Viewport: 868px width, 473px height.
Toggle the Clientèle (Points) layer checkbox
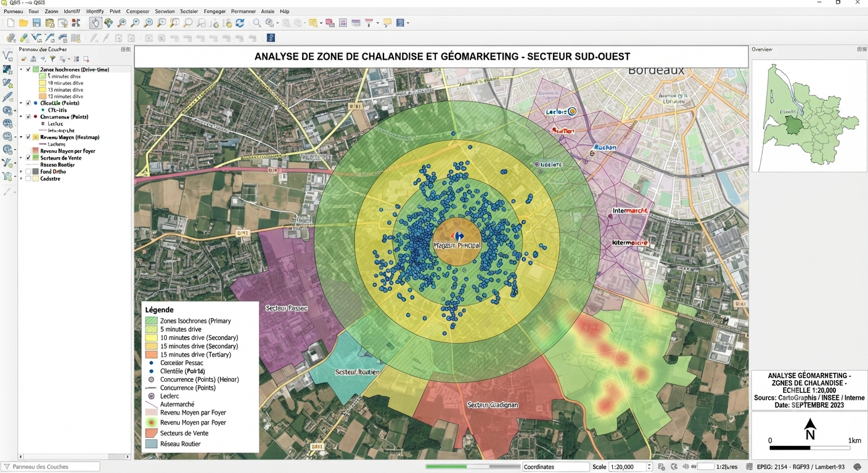[x=28, y=103]
